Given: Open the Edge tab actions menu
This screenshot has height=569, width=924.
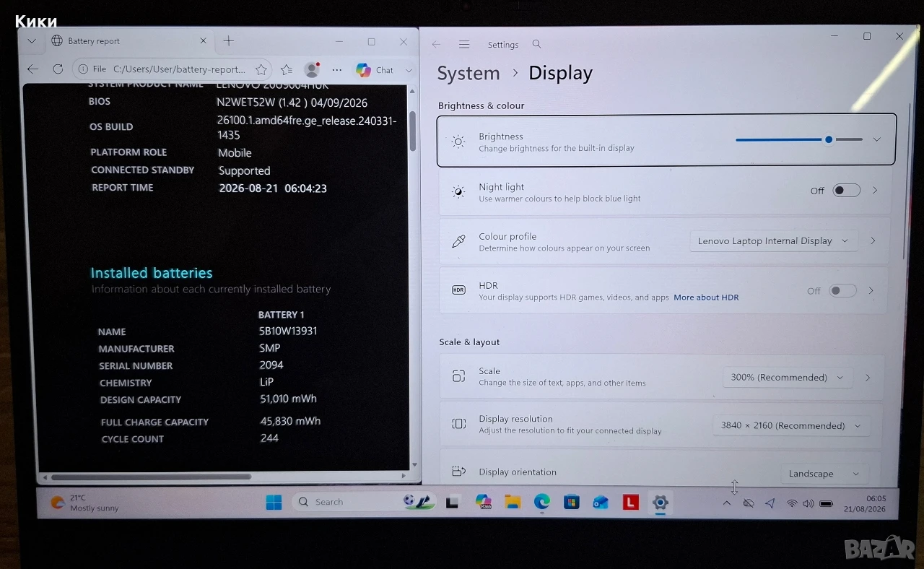Looking at the screenshot, I should [31, 41].
